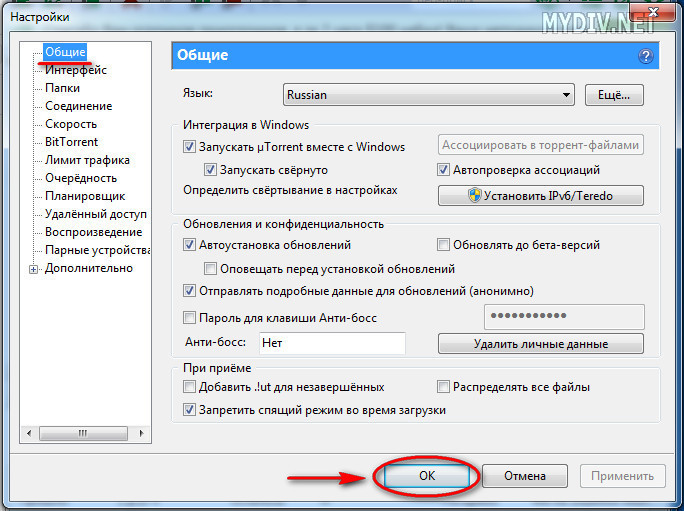Click the Отмена button
684x511 pixels.
[525, 476]
